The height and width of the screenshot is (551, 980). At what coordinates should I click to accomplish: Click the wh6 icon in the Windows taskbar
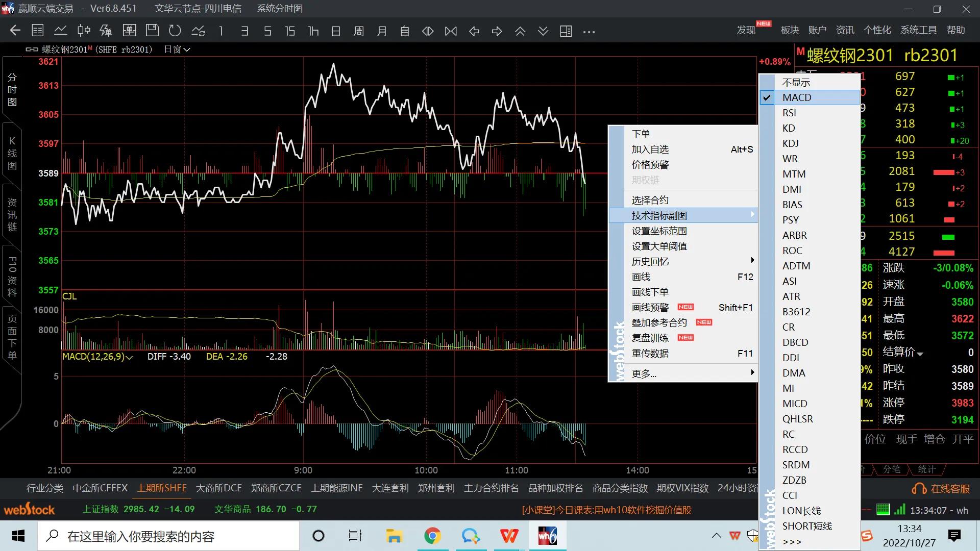click(x=547, y=536)
